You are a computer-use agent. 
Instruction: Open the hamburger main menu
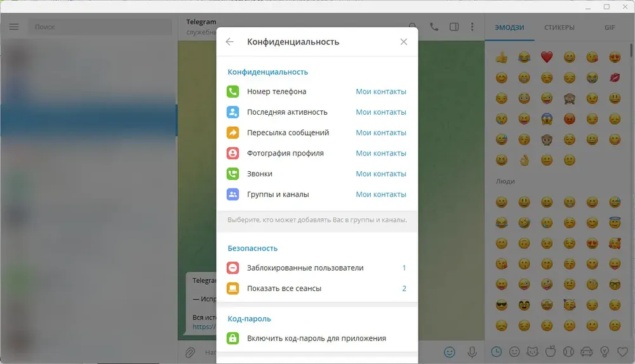tap(14, 27)
